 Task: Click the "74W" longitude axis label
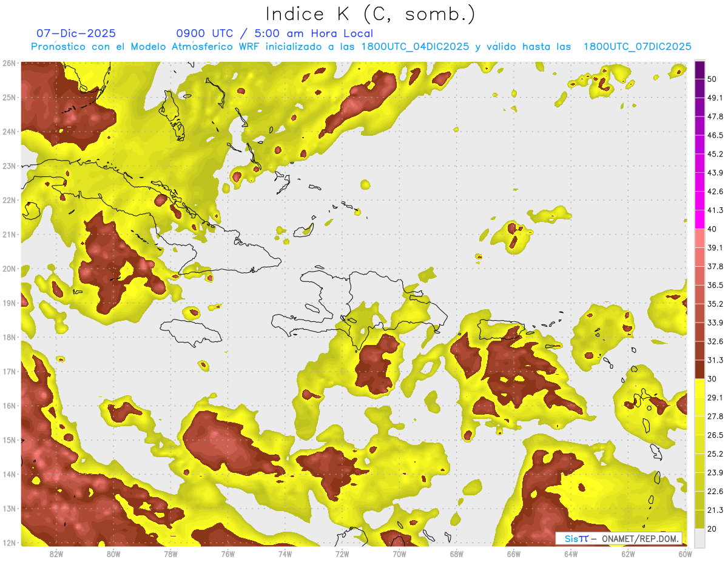coord(285,554)
